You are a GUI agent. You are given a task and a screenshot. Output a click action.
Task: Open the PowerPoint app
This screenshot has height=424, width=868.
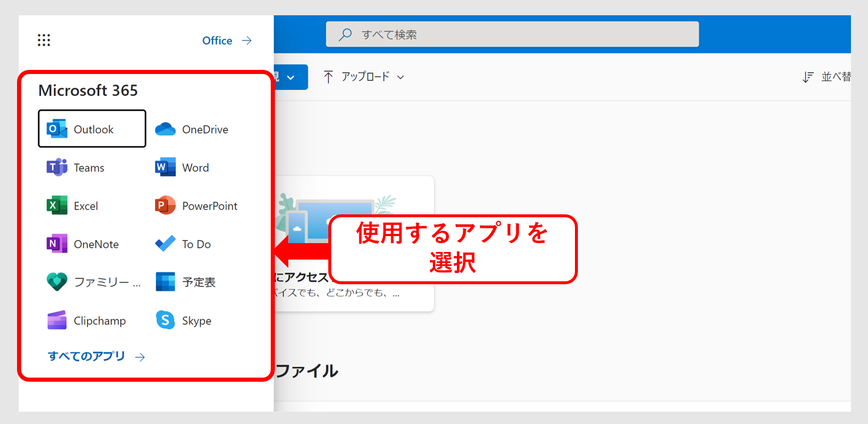196,206
